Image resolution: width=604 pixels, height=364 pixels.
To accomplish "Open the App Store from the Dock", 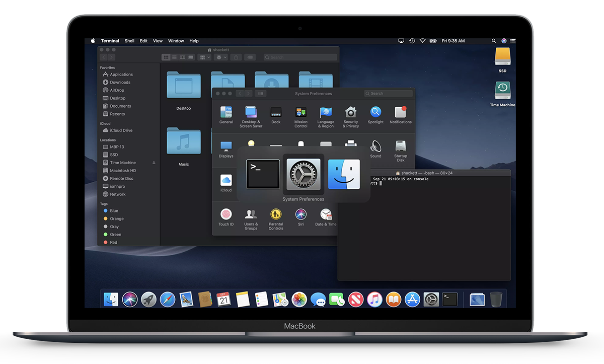I will coord(413,300).
